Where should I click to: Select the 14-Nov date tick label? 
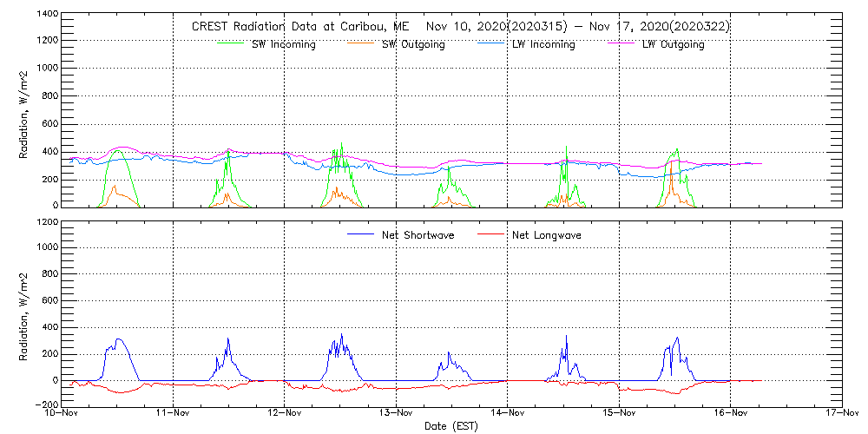pos(508,415)
